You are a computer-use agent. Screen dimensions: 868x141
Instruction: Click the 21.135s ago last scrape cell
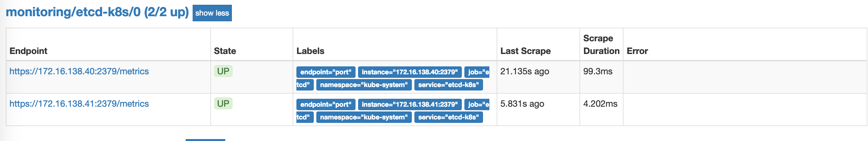click(x=524, y=71)
